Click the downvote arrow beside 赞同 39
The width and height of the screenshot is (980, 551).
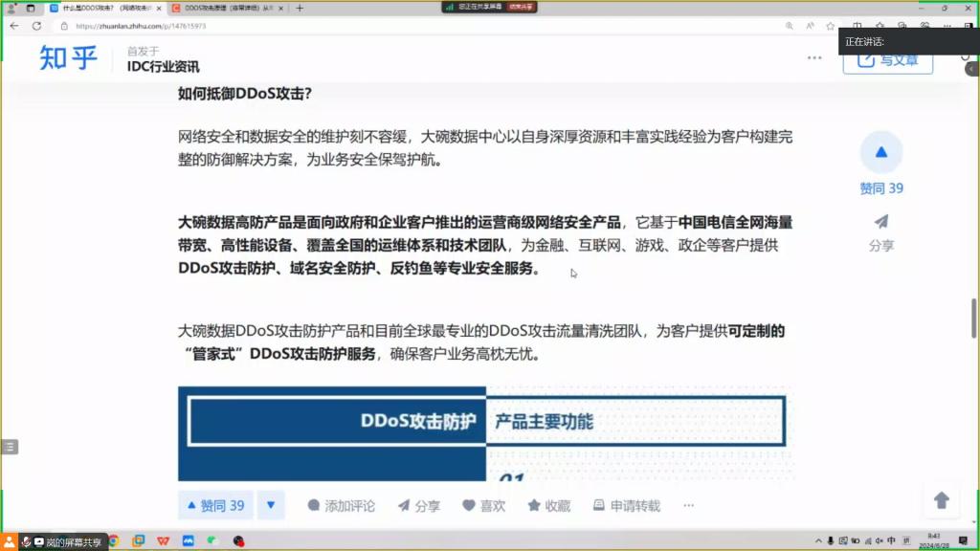tap(271, 506)
